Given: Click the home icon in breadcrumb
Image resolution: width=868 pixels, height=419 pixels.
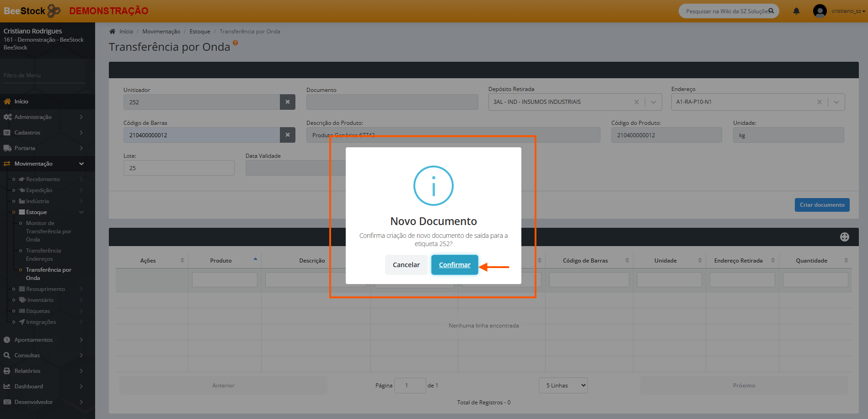Looking at the screenshot, I should (112, 32).
